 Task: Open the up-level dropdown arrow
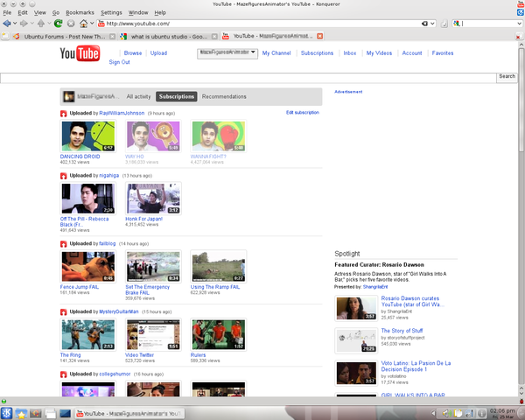tap(49, 24)
